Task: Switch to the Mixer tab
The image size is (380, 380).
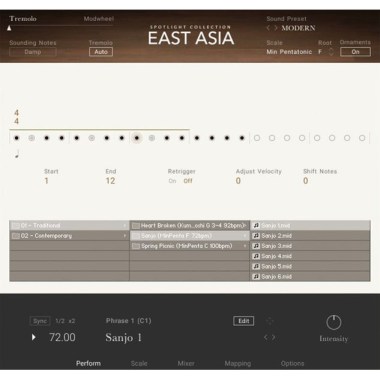Action: pos(186,363)
